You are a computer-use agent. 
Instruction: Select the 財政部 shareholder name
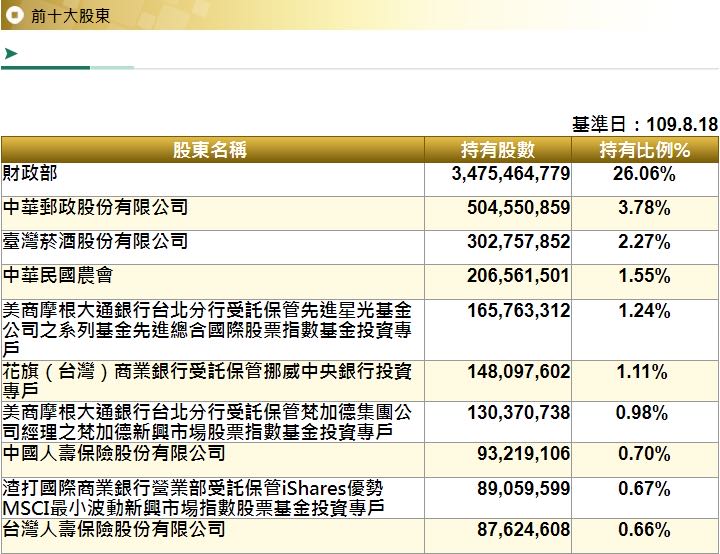coord(30,173)
